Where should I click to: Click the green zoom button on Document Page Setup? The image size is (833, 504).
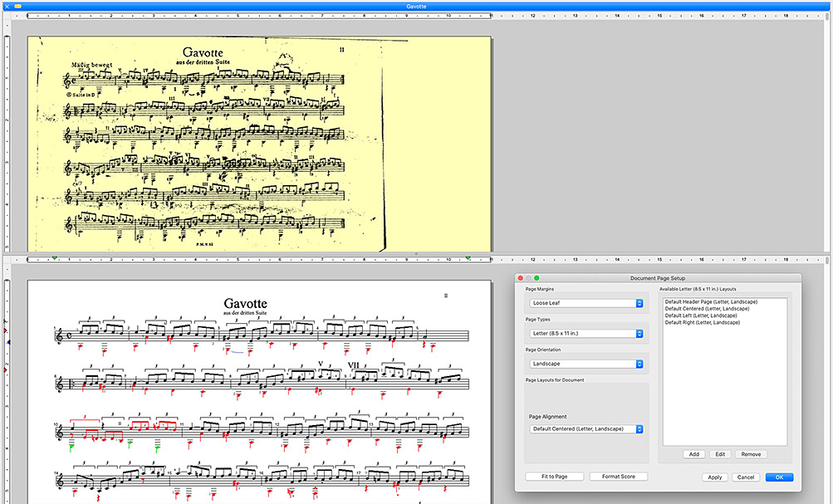[537, 278]
